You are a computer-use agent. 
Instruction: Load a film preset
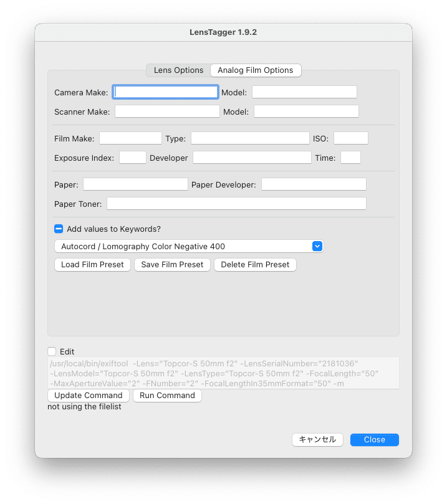tap(92, 264)
